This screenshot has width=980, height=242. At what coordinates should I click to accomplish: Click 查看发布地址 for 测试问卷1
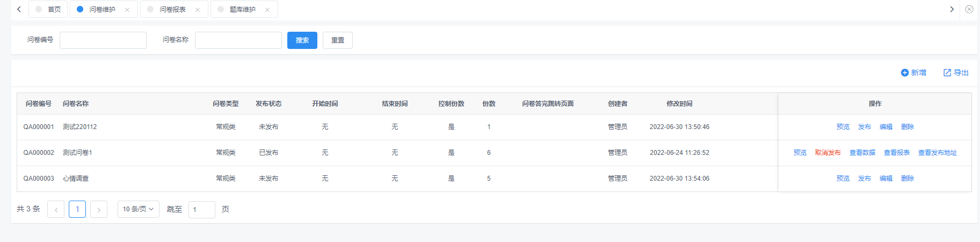[937, 153]
